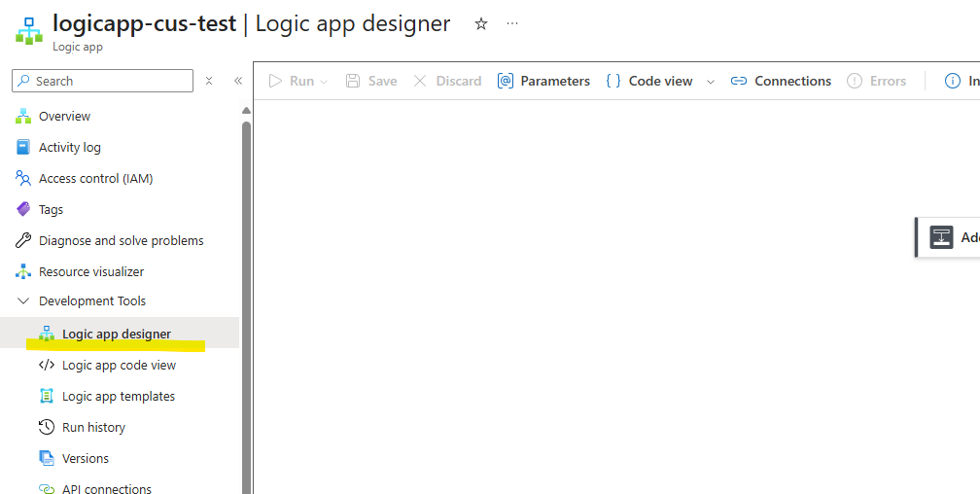980x494 pixels.
Task: Click the search magnifier icon
Action: (x=23, y=81)
